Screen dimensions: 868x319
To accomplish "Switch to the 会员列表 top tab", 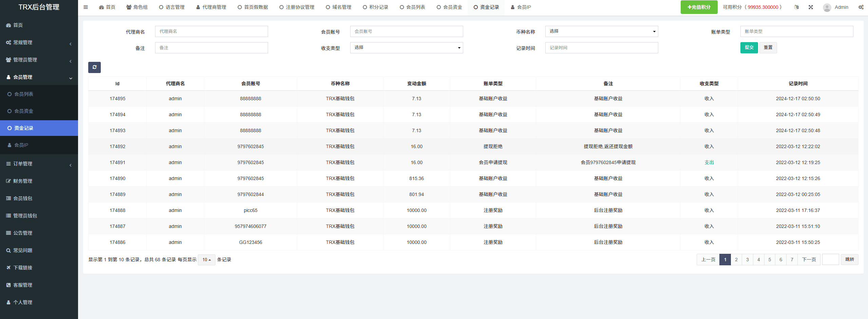I will coord(413,7).
